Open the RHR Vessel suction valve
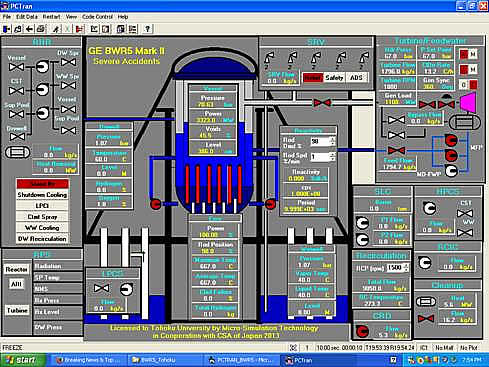 (16, 67)
